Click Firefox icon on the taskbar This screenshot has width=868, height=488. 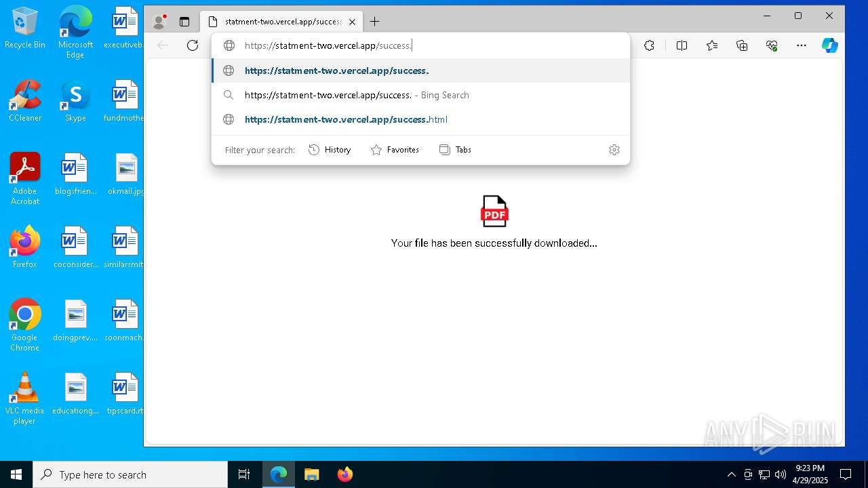coord(345,474)
